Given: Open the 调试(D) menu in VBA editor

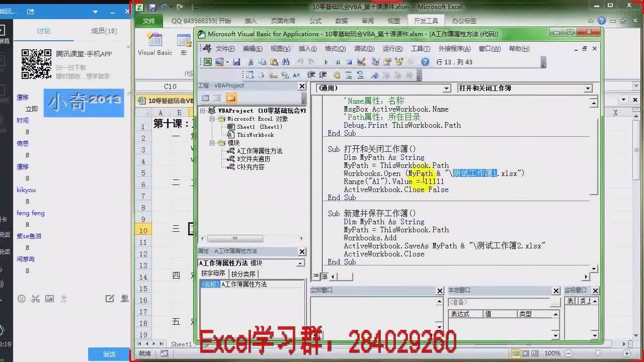Looking at the screenshot, I should pyautogui.click(x=364, y=49).
